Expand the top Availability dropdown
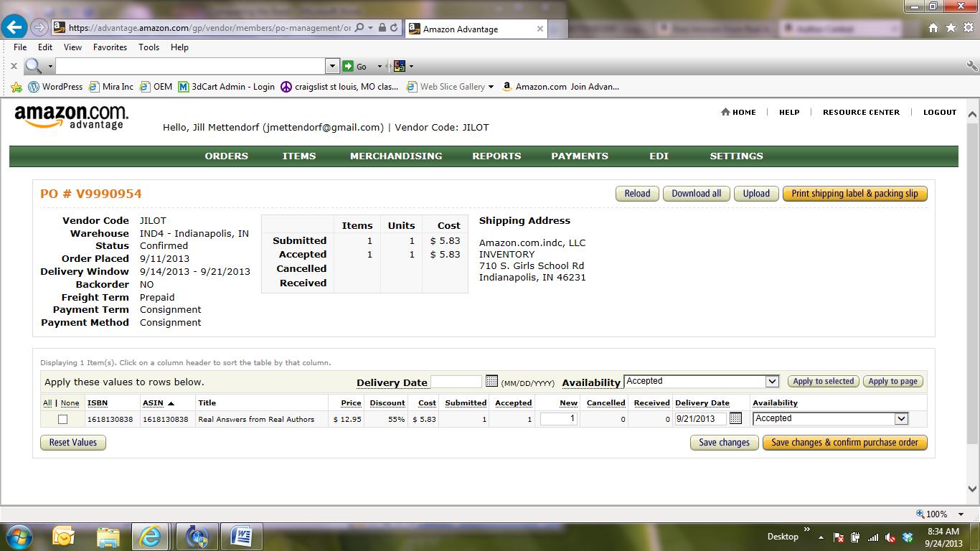980x551 pixels. click(772, 382)
